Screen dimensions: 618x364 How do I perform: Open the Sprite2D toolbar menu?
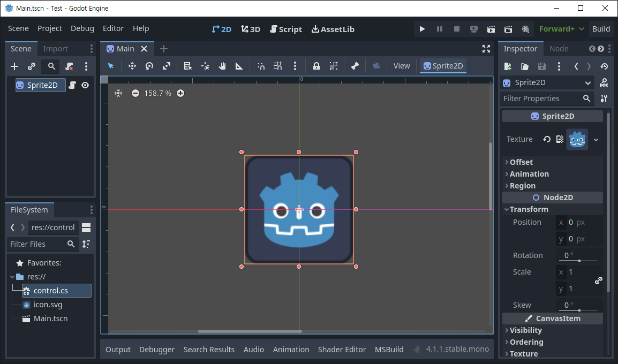[x=443, y=66]
